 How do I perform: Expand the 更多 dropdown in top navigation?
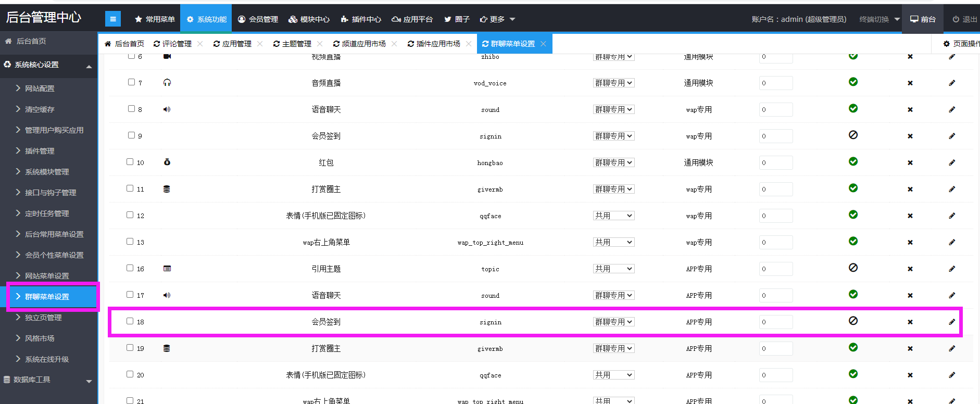[x=497, y=19]
